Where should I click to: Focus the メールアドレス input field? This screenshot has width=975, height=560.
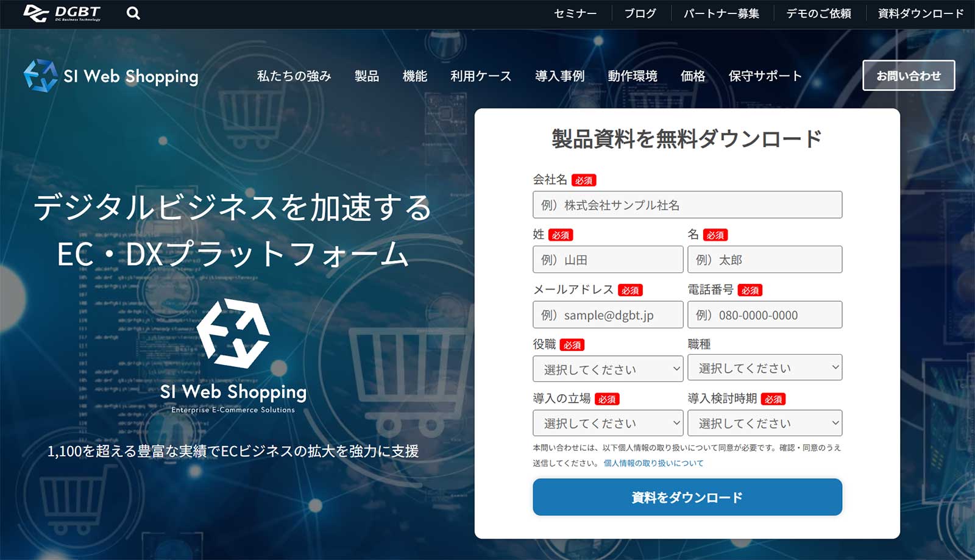(x=608, y=314)
